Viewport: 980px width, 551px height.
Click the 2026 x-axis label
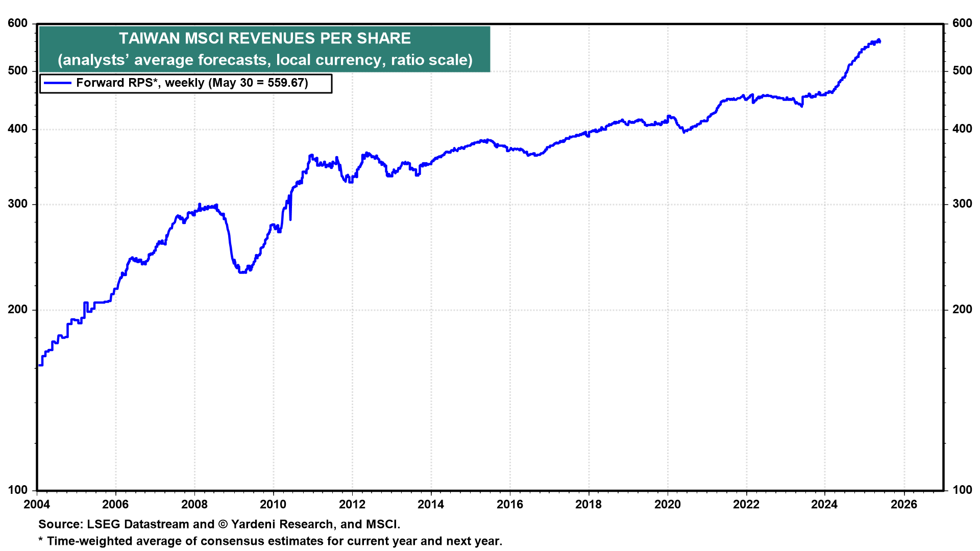(x=904, y=505)
